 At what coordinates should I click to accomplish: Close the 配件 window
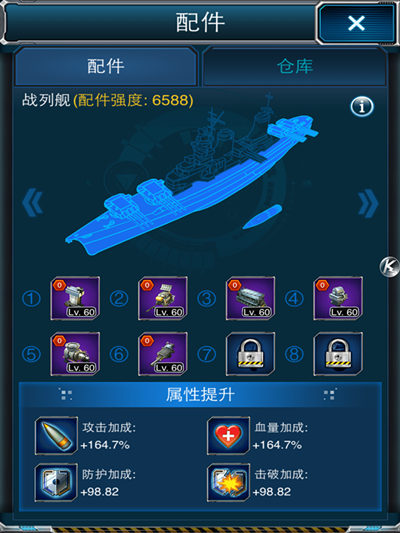(356, 23)
